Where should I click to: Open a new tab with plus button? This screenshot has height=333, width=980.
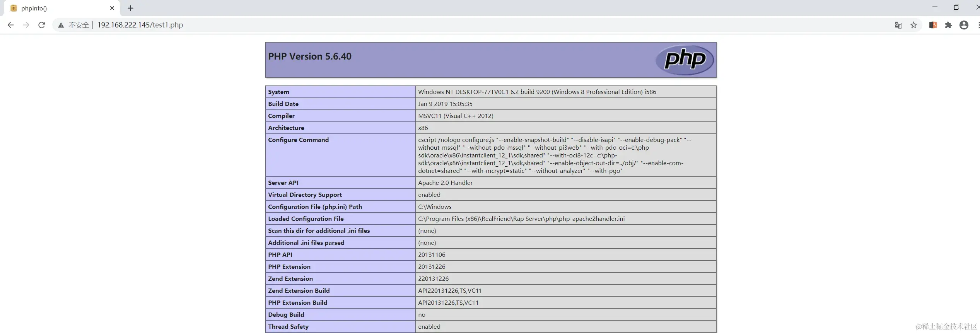tap(130, 8)
